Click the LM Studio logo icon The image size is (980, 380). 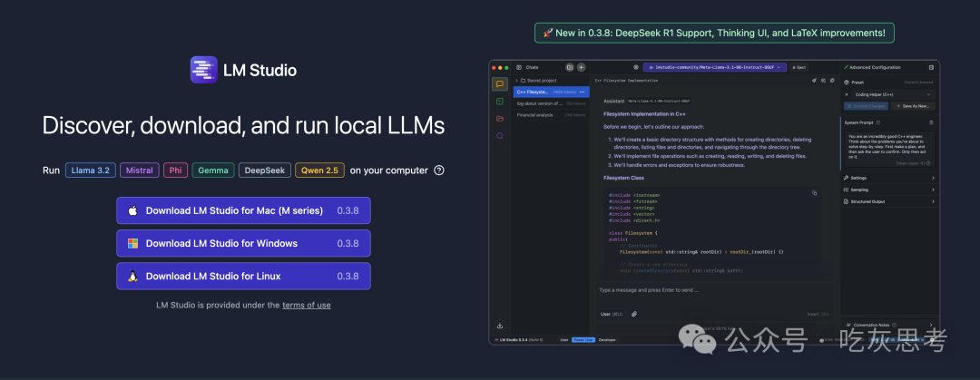[204, 70]
